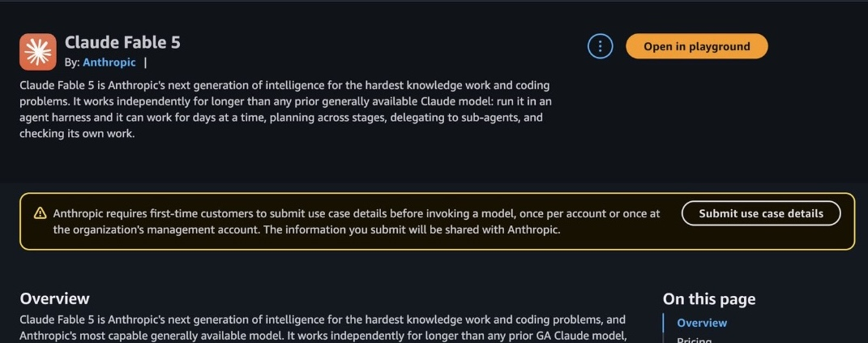
Task: Click the 'By:' label before Anthropic
Action: (72, 62)
